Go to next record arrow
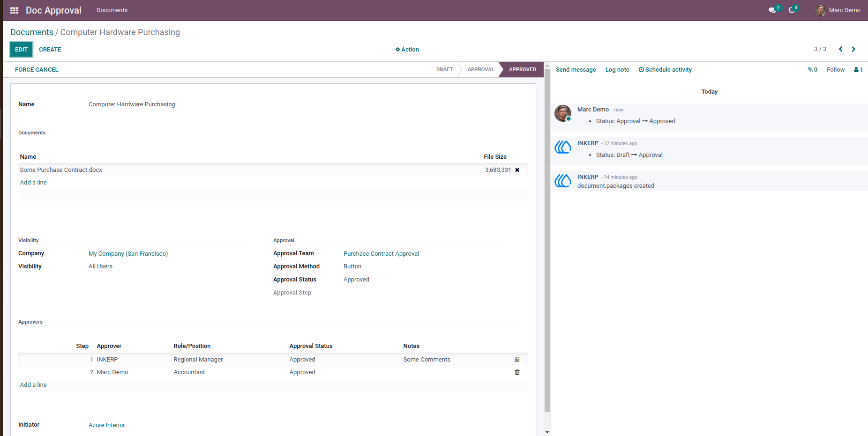868x436 pixels. coord(853,49)
